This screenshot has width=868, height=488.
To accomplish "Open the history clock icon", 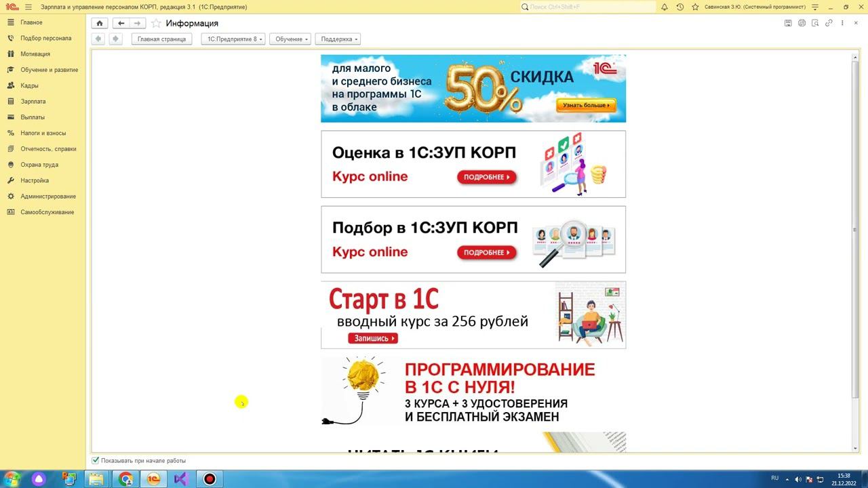I will (679, 7).
